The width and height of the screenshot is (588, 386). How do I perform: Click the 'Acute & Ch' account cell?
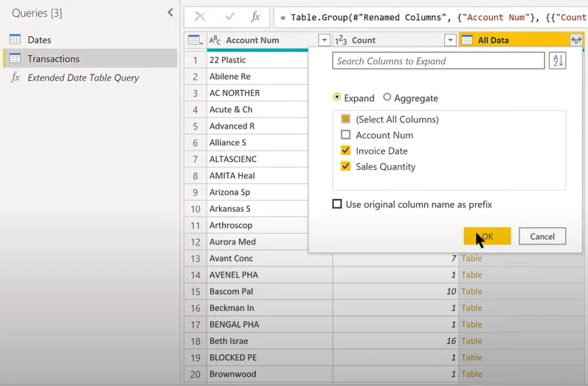pos(257,109)
